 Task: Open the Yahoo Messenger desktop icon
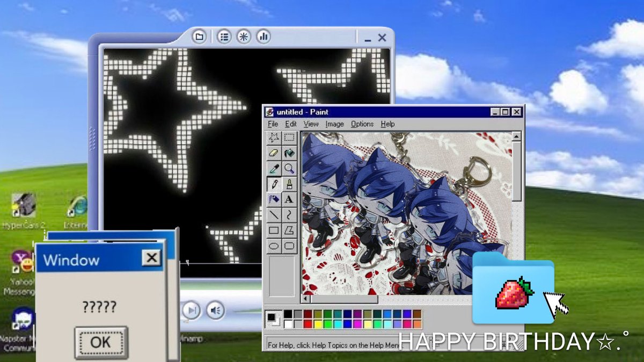click(20, 271)
